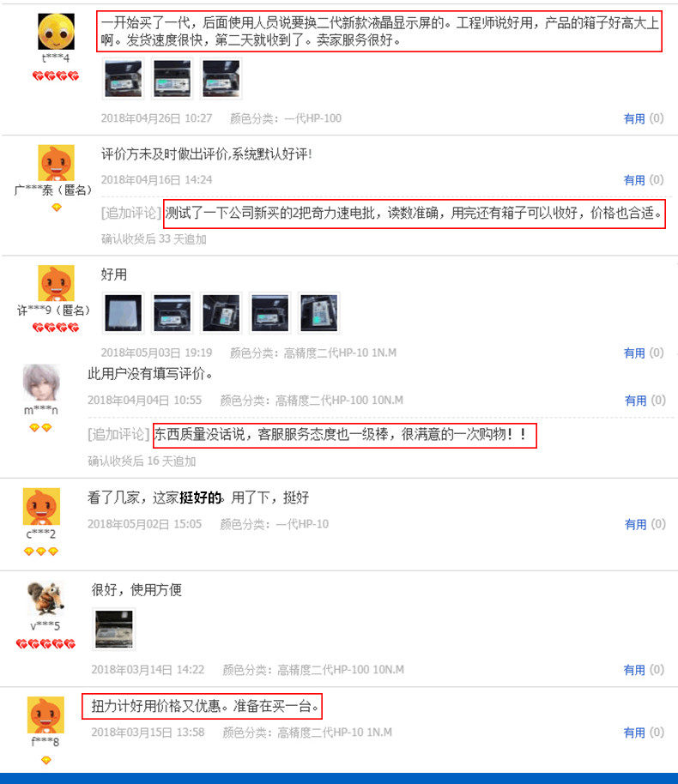Click 有用 on c***2's review
Viewport: 678px width, 784px height.
point(635,524)
